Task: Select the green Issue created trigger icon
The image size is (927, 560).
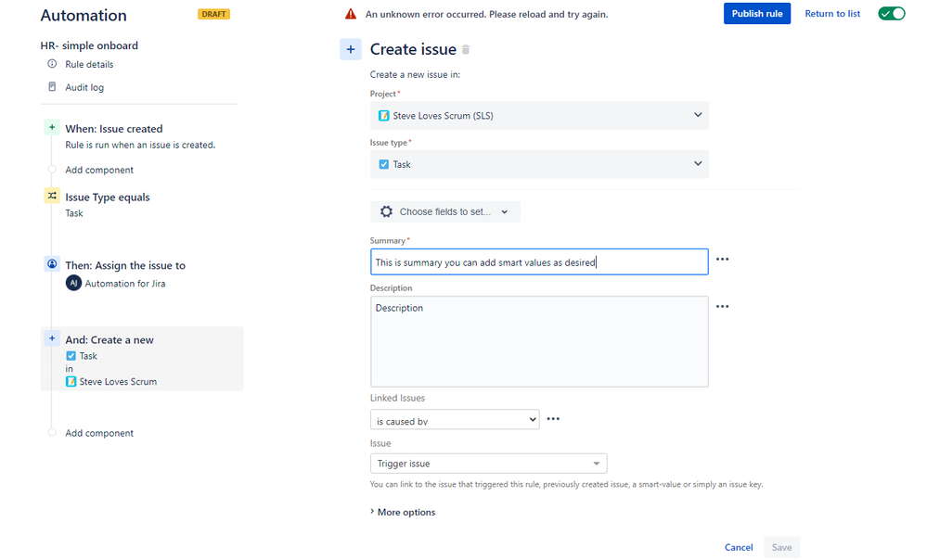Action: (52, 128)
